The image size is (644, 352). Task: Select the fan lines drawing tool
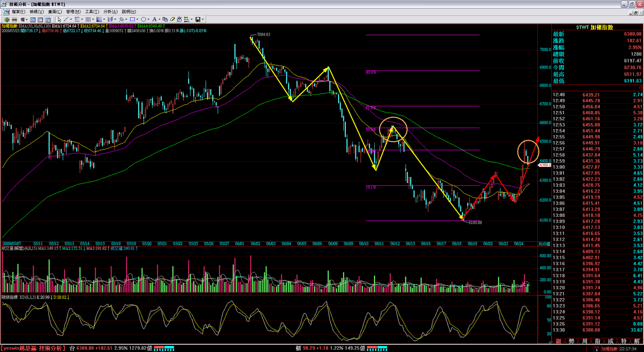(99, 19)
